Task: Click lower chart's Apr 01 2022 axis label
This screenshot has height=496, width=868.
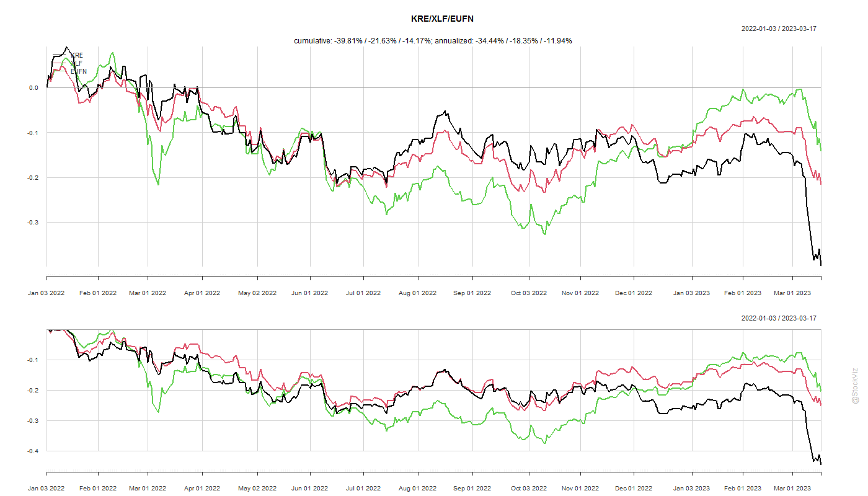Action: [x=201, y=490]
